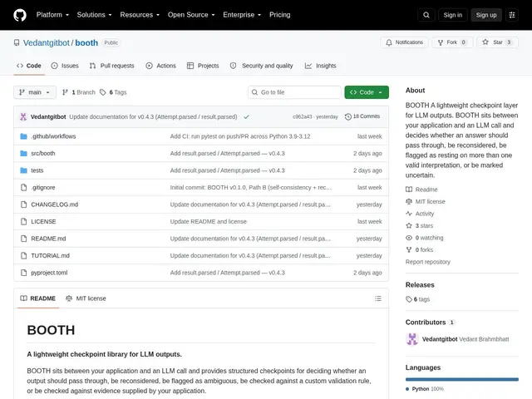Screen dimensions: 532x399
Task: Switch to the Issues tab
Action: [x=65, y=66]
